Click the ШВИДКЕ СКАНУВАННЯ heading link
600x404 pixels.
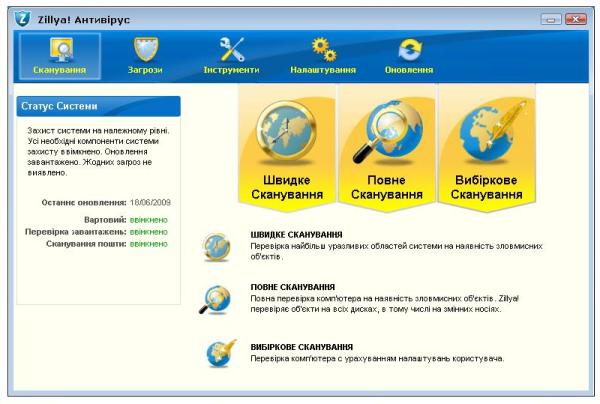point(297,235)
